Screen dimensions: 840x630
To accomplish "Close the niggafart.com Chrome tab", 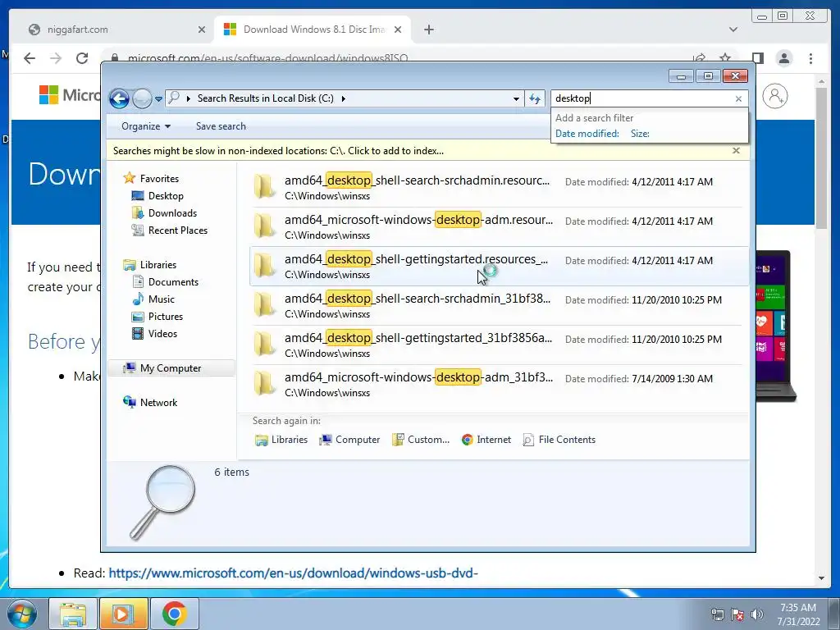I will click(202, 30).
